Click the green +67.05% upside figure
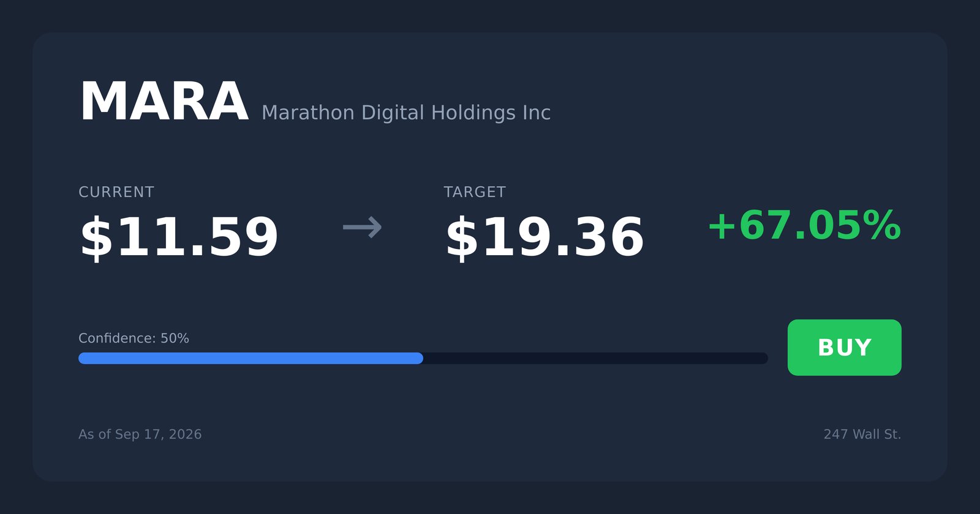Viewport: 980px width, 514px height. point(804,225)
